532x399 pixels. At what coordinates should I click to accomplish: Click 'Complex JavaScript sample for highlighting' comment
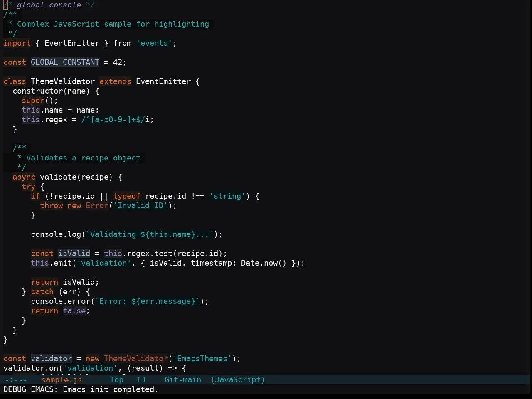(113, 24)
